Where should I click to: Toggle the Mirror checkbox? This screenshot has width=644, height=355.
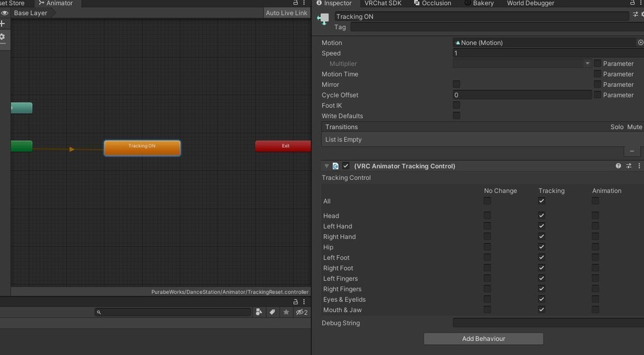click(x=457, y=84)
